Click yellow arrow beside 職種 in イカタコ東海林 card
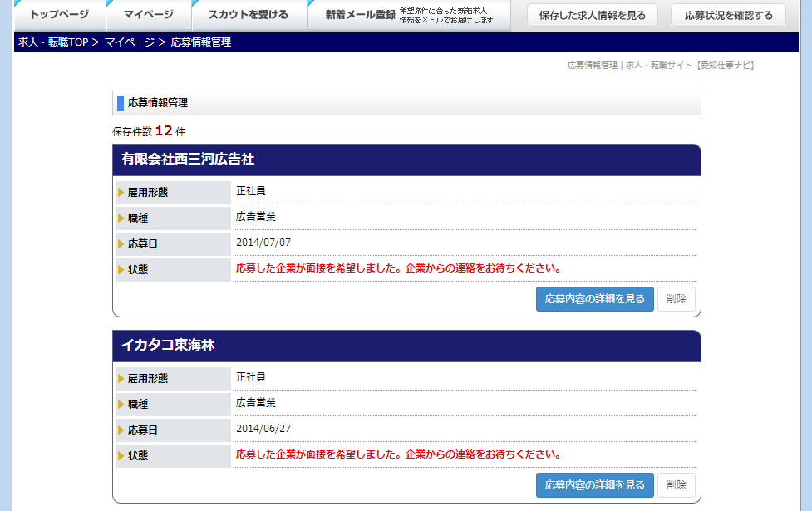 click(x=121, y=405)
